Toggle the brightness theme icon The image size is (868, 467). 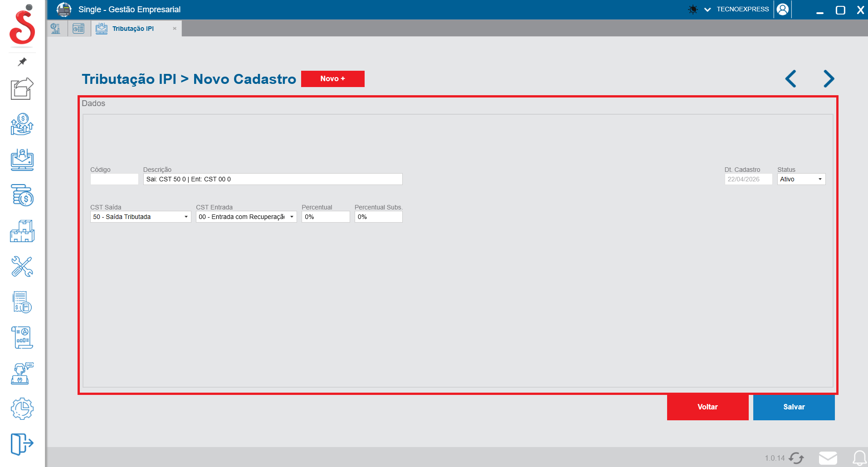(692, 10)
